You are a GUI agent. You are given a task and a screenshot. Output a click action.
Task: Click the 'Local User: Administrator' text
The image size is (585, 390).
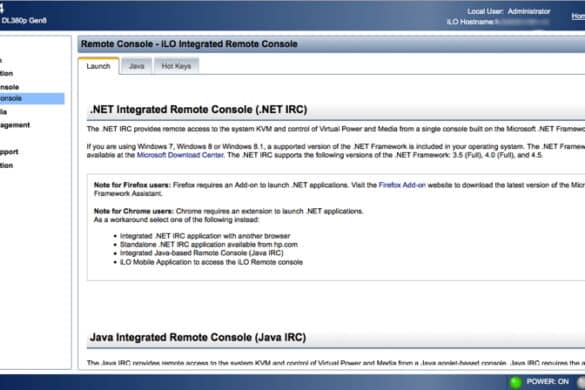pos(509,12)
